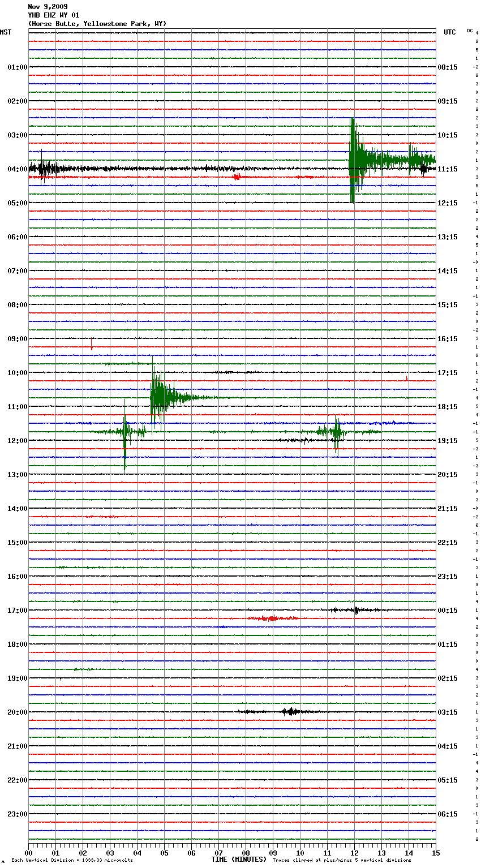
Task: Click the 20:00 MST row label
Action: point(18,712)
